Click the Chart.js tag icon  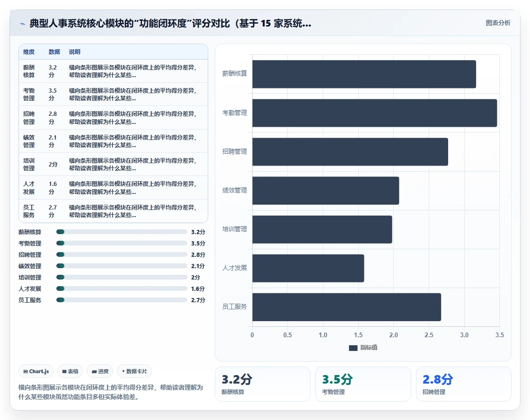tap(26, 371)
